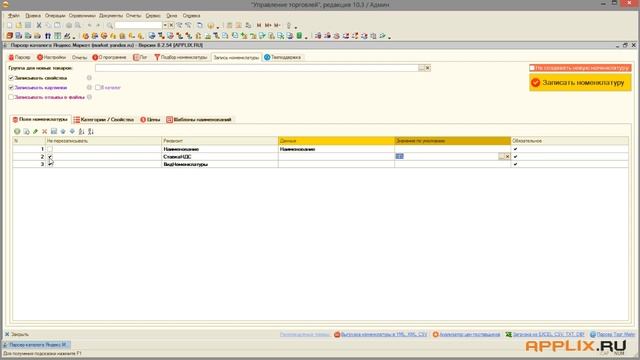Check Не создавать новую номенклатуру
The height and width of the screenshot is (360, 640).
[532, 68]
